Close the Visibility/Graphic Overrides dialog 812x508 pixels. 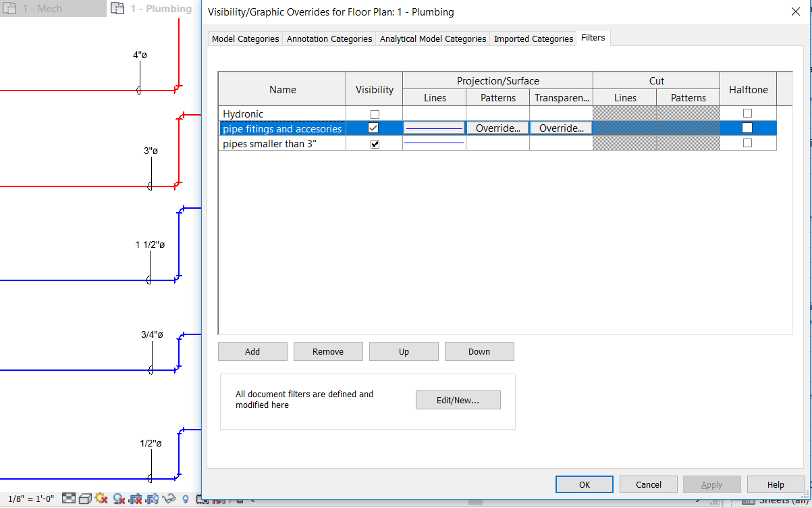[x=794, y=11]
